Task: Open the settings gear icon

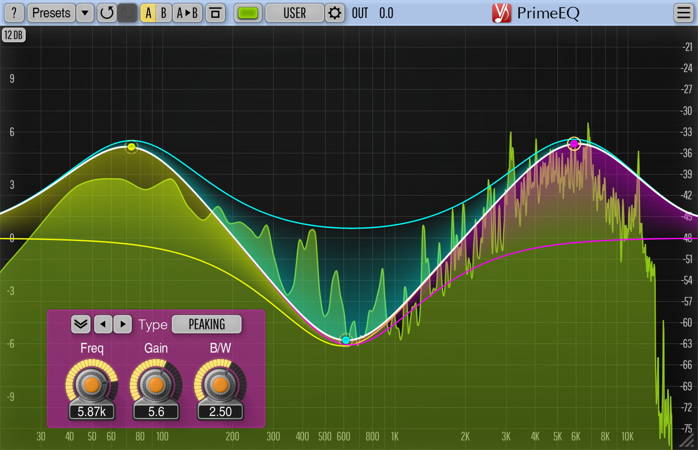Action: tap(334, 13)
